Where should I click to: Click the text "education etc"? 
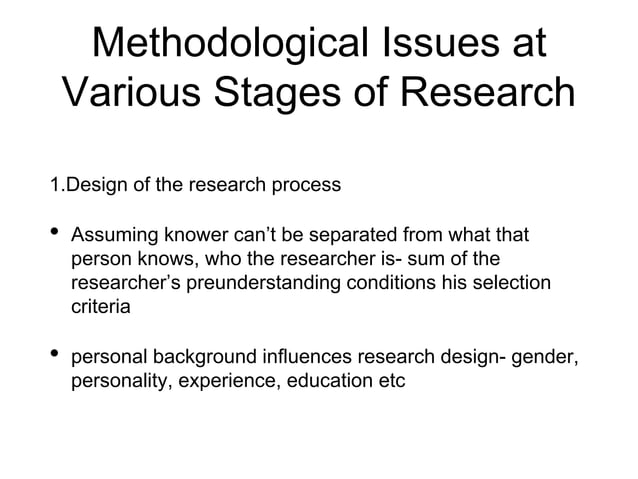[346, 381]
